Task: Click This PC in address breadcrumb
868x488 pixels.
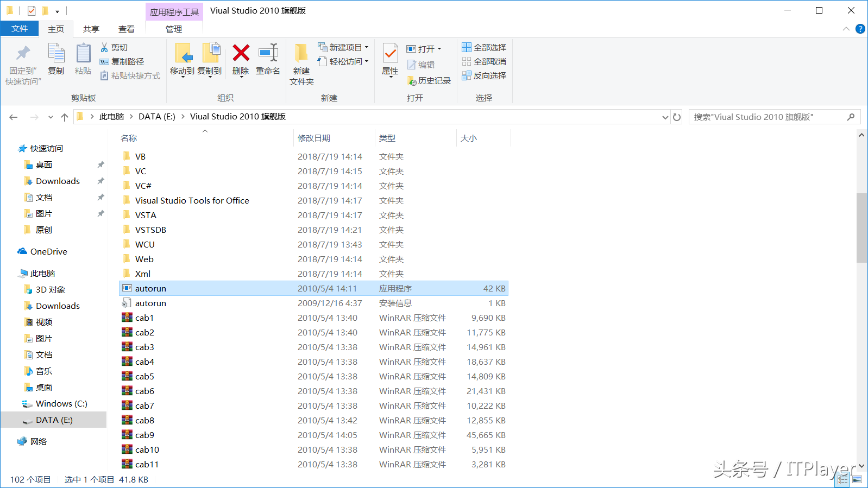Action: 112,117
